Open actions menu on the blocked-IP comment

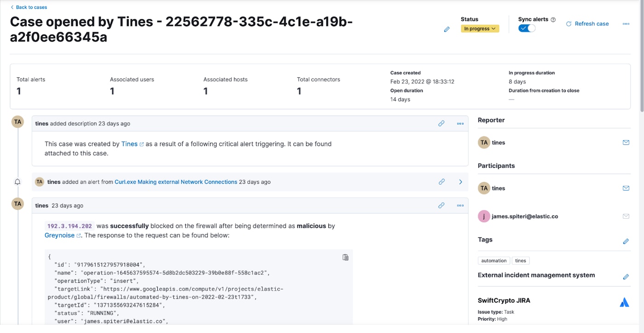[460, 205]
